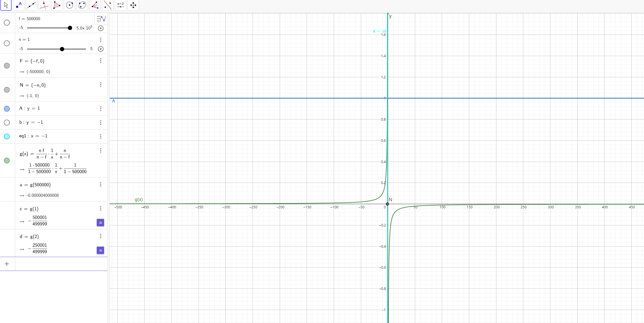Select the Reflect about Line tool
Screen dimensions: 644x323
pyautogui.click(x=108, y=5)
